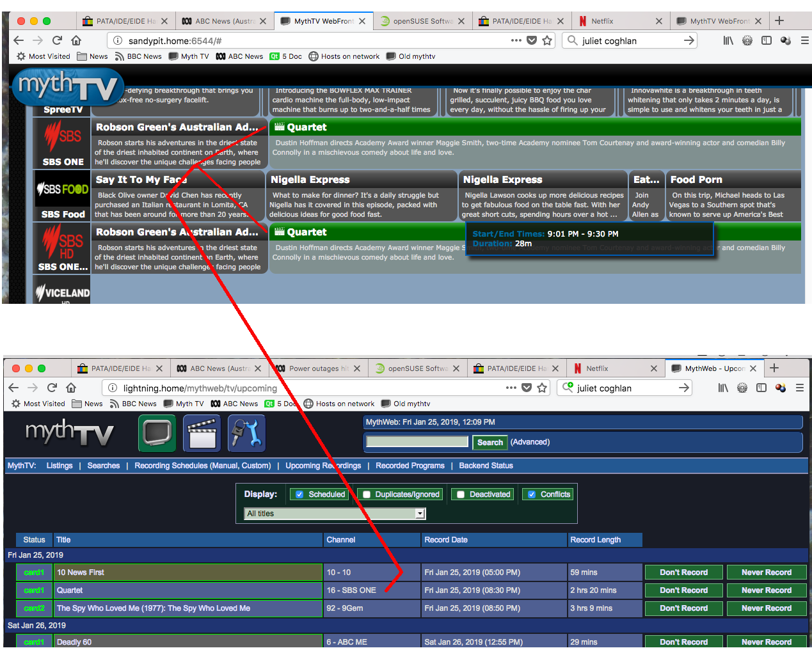Click Don't Record for The Spy Who Loved Me

684,608
